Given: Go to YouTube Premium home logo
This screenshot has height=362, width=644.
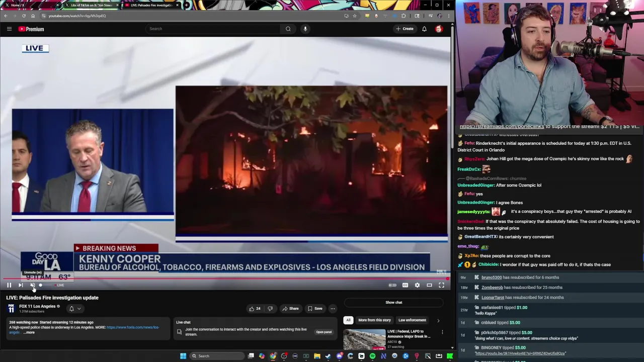Looking at the screenshot, I should [x=31, y=29].
